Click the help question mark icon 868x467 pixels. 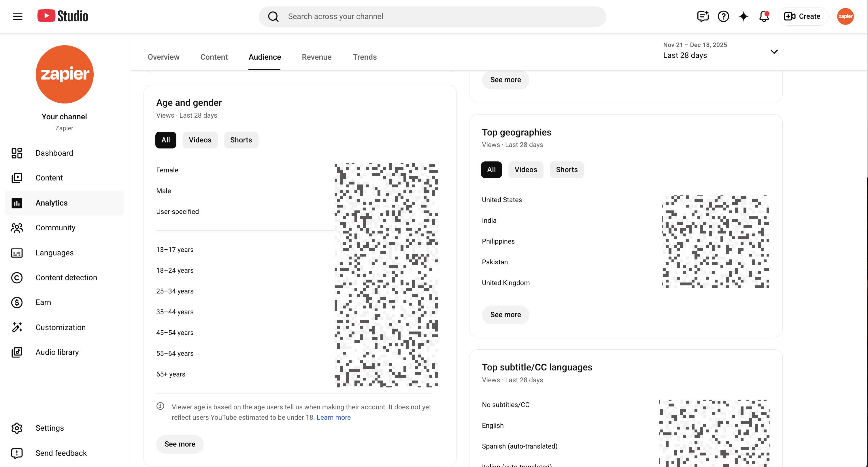[x=723, y=16]
